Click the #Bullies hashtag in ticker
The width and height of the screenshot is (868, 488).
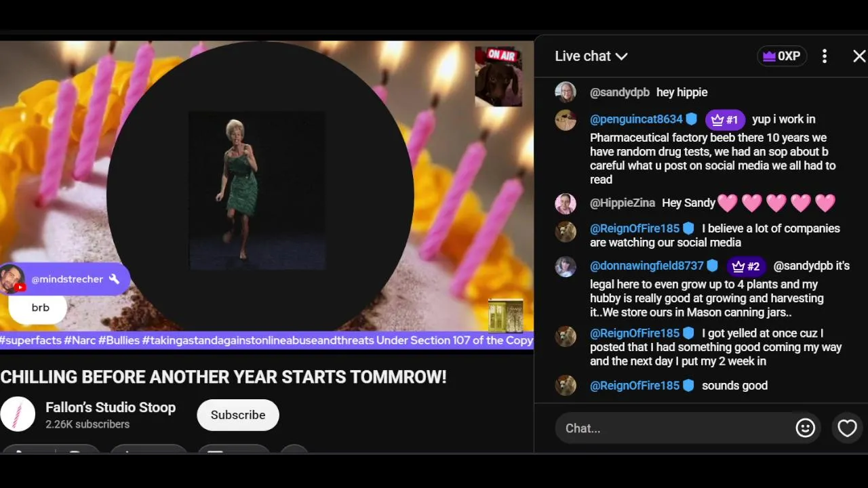119,340
